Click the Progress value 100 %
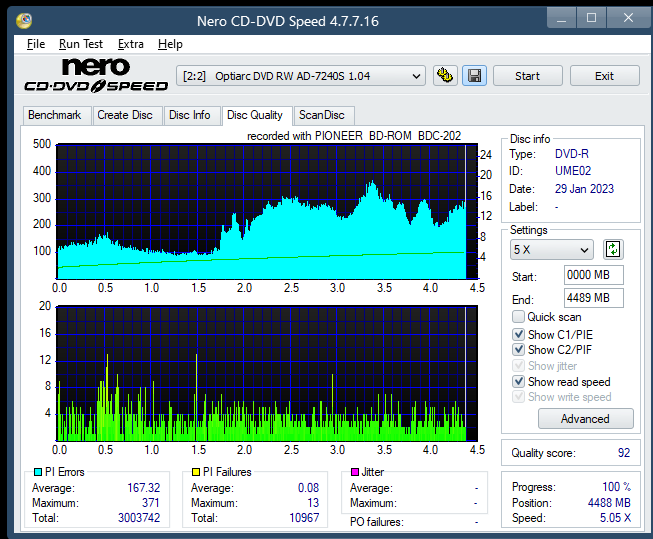This screenshot has width=653, height=539. pos(616,487)
